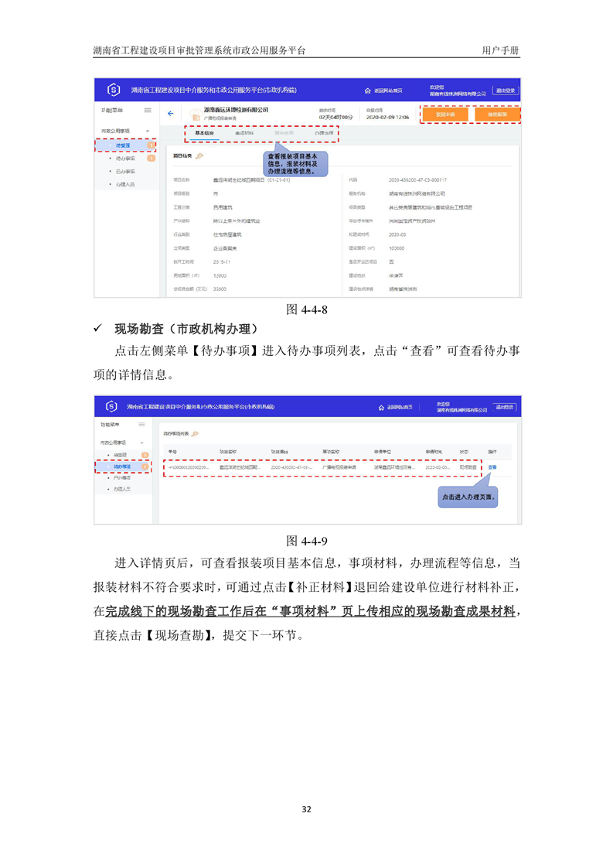The width and height of the screenshot is (613, 868).
Task: Click the key icon next to 项目信息
Action: (x=199, y=156)
